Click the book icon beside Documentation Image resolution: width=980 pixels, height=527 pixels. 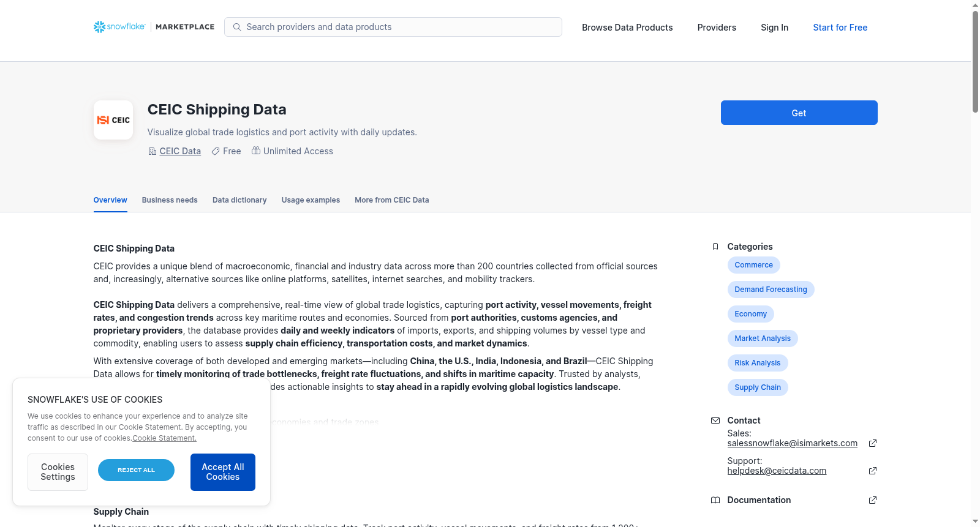click(715, 500)
